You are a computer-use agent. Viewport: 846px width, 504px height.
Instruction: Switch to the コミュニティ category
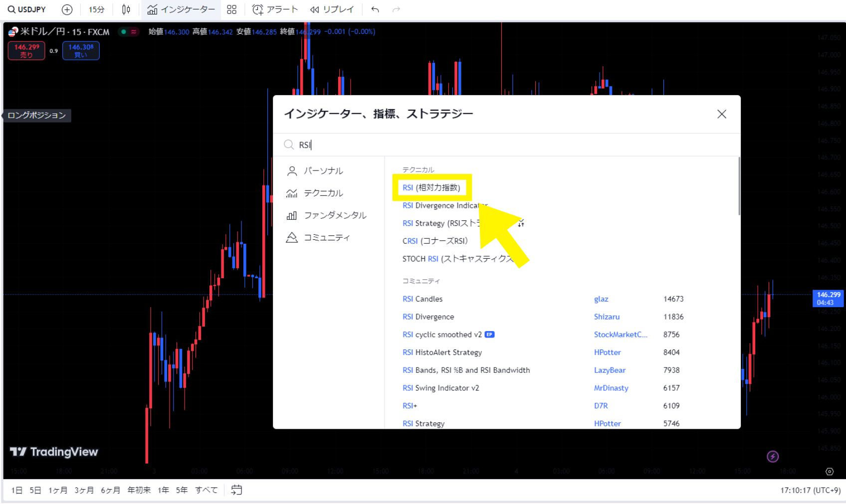coord(326,238)
